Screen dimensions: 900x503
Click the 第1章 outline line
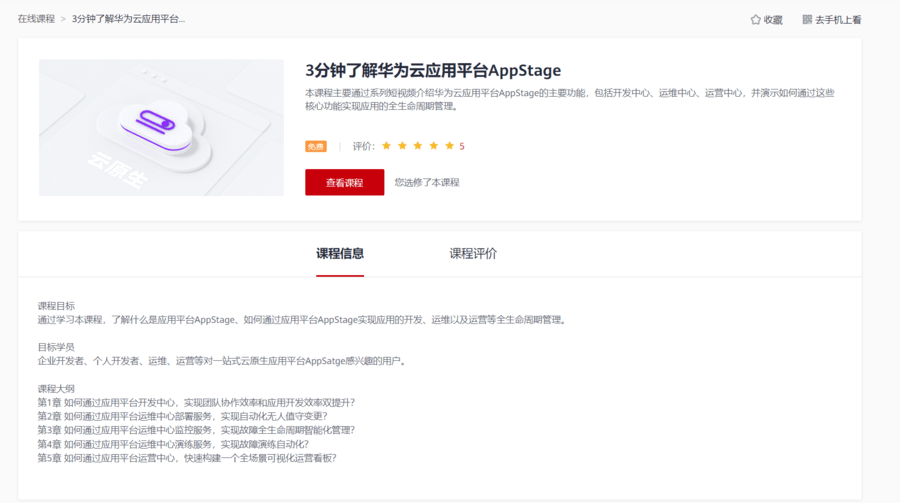coord(196,403)
